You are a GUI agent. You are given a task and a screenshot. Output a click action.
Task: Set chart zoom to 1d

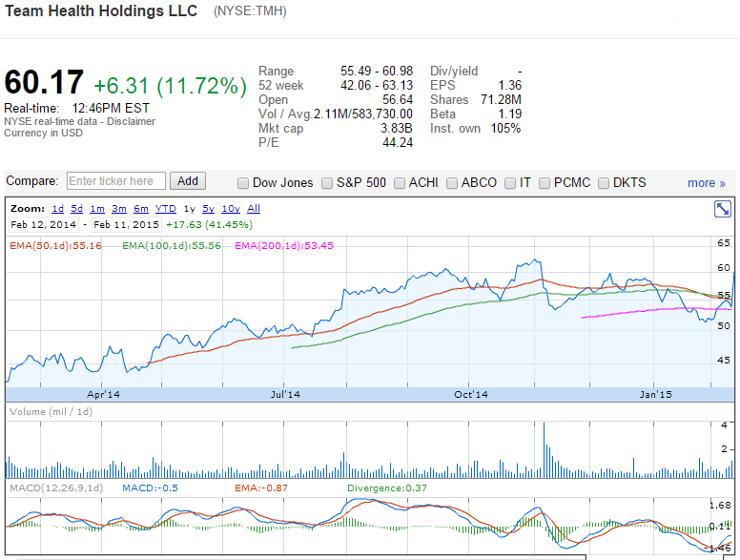click(57, 208)
